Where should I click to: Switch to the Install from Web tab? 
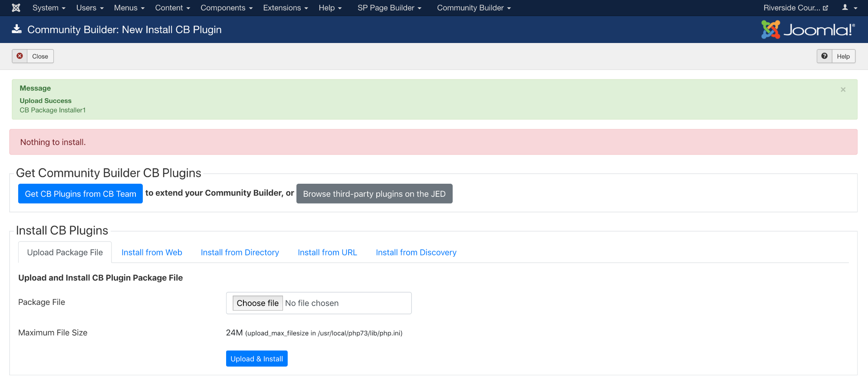(152, 252)
